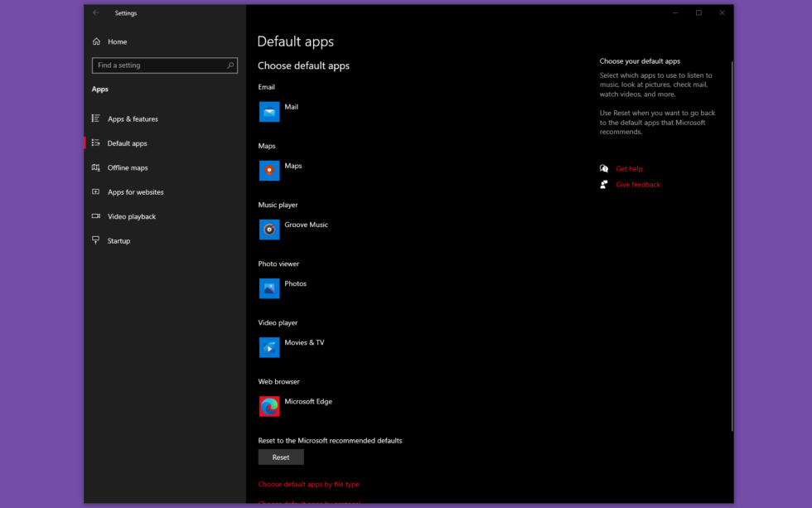Click the Maps app icon
The image size is (812, 508).
point(269,171)
